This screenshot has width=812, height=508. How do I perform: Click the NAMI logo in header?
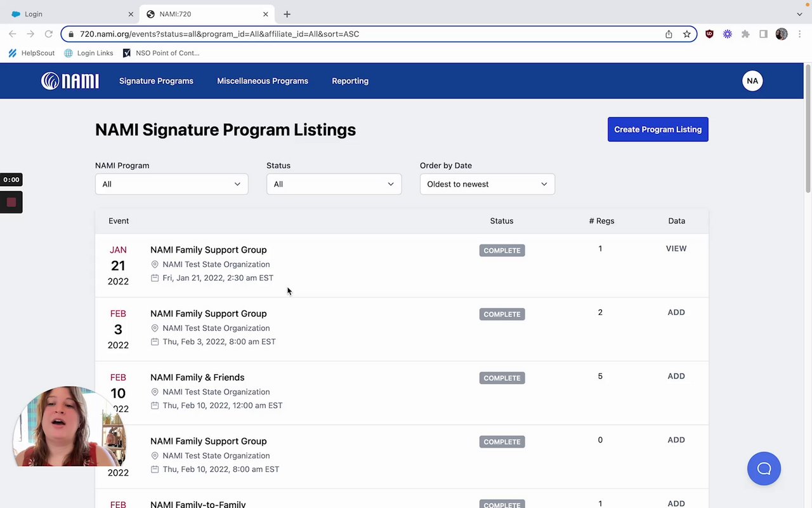click(70, 81)
